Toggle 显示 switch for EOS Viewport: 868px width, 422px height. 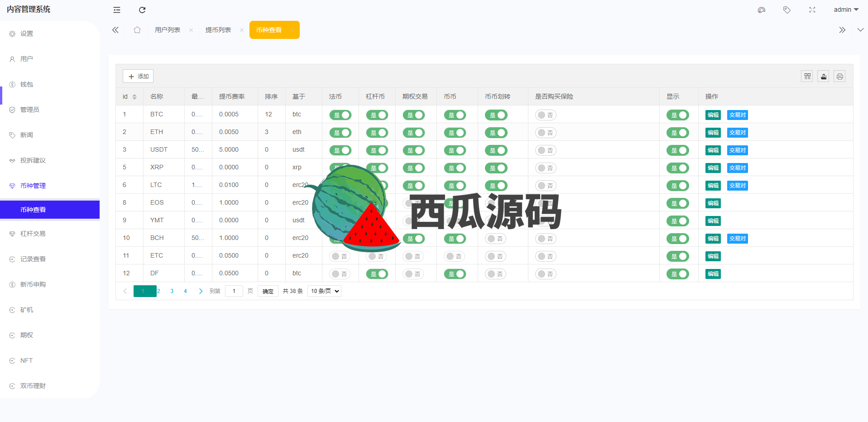[678, 203]
